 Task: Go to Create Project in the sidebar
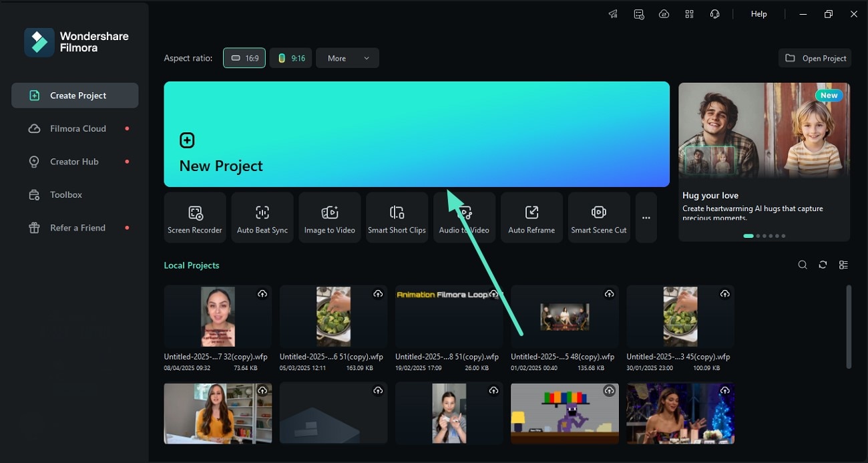(x=75, y=96)
